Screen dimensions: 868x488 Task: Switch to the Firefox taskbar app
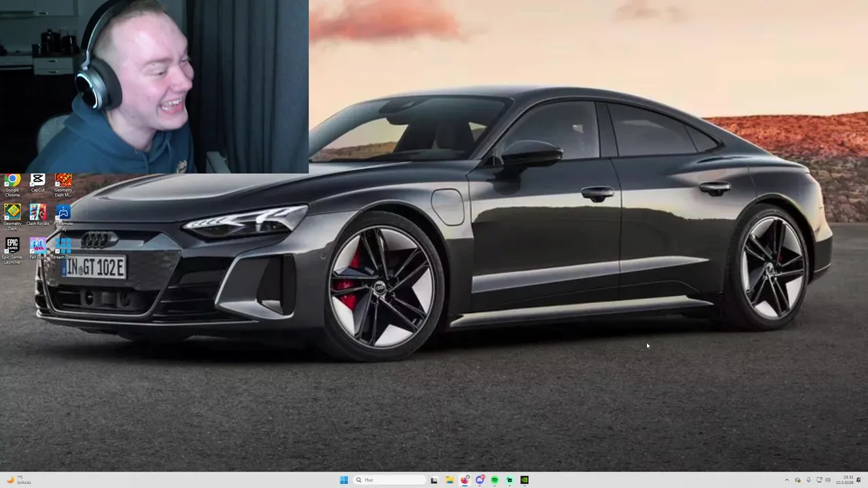(465, 480)
